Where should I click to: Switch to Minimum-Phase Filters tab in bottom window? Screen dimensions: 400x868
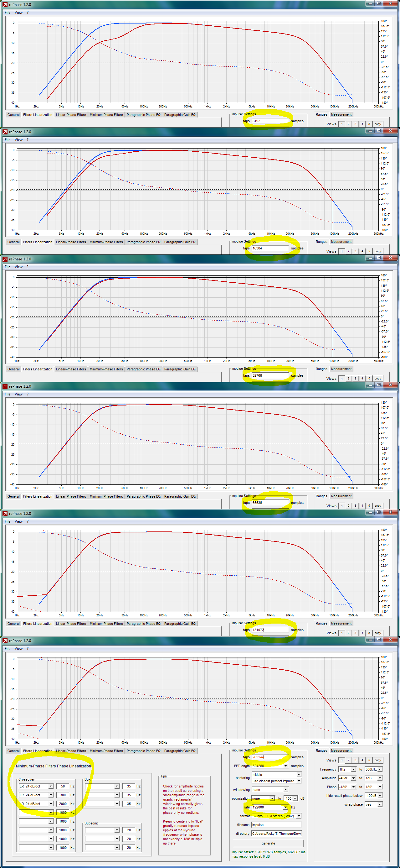106,751
